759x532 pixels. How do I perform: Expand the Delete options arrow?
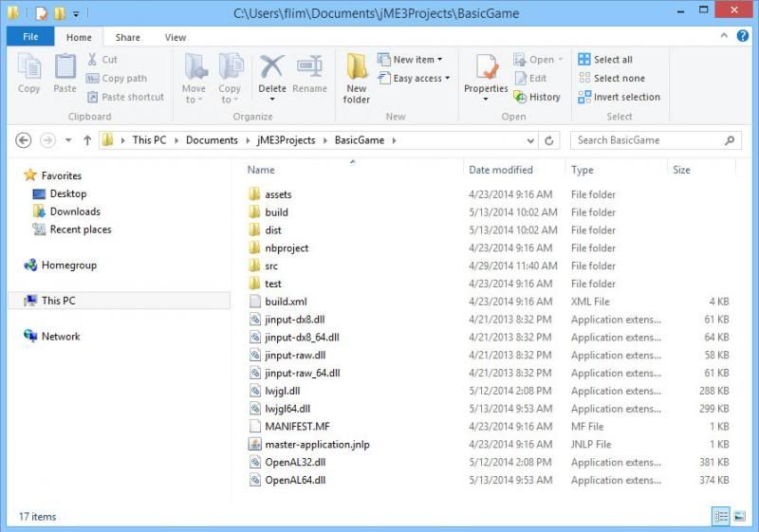pos(272,100)
